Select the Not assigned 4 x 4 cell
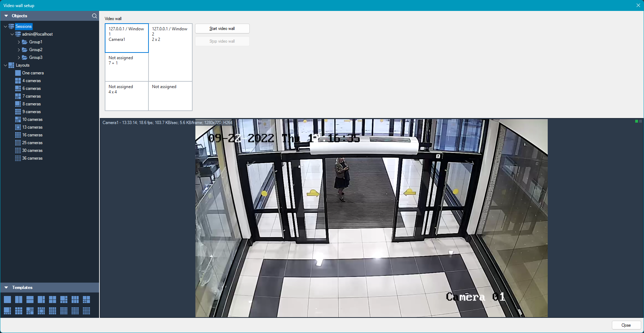This screenshot has width=644, height=333. pos(127,96)
